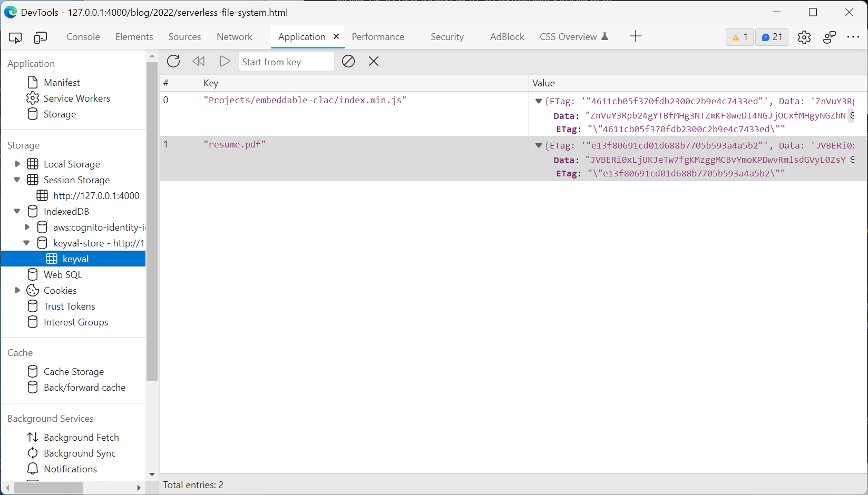Click ETag value of entry 0
The height and width of the screenshot is (495, 868).
point(686,129)
